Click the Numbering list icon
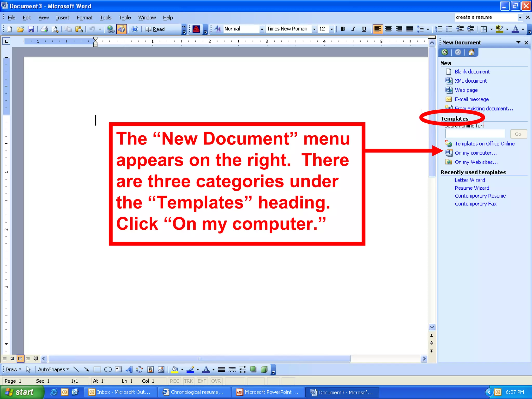The image size is (532, 399). [x=439, y=29]
